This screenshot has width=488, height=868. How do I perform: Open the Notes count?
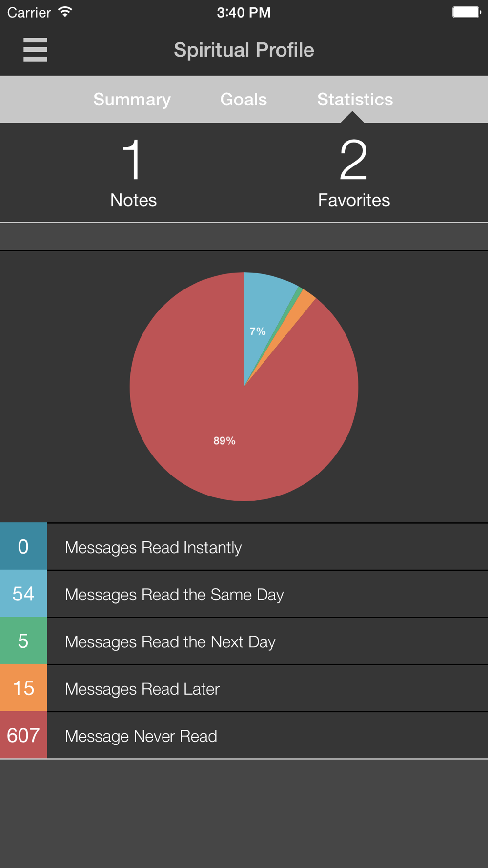point(133,172)
